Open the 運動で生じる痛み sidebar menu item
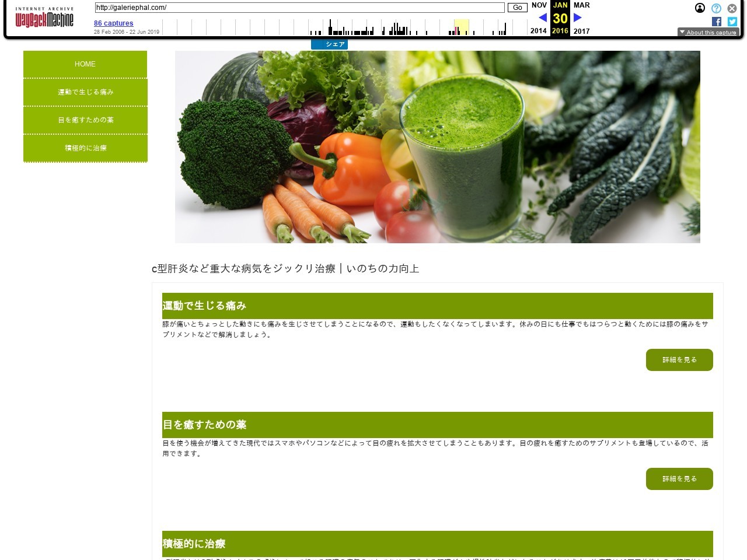747x560 pixels. (x=85, y=92)
